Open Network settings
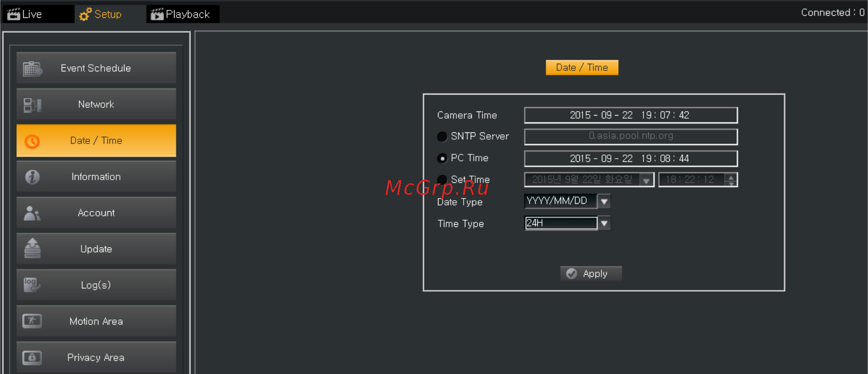868x374 pixels. (96, 104)
